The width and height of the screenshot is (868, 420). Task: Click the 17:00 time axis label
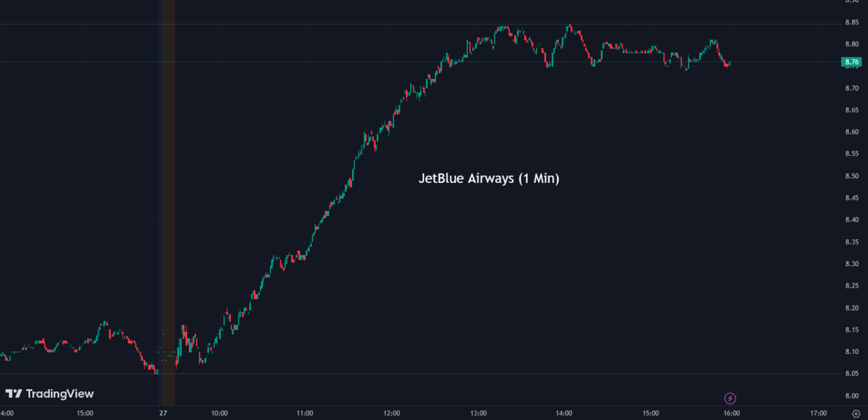(x=818, y=413)
